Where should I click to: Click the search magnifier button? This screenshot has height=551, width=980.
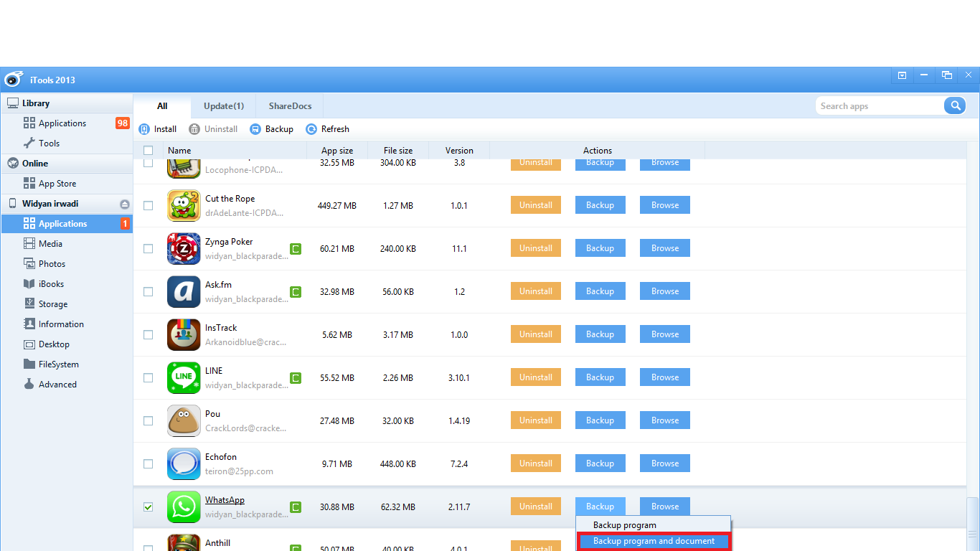(954, 106)
